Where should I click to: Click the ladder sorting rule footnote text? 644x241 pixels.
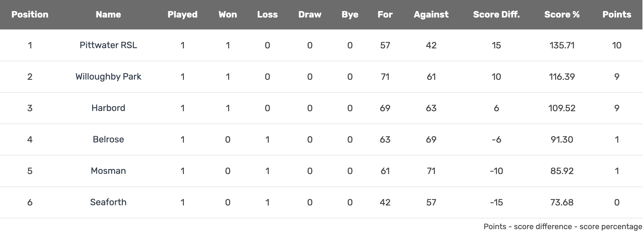pyautogui.click(x=563, y=227)
